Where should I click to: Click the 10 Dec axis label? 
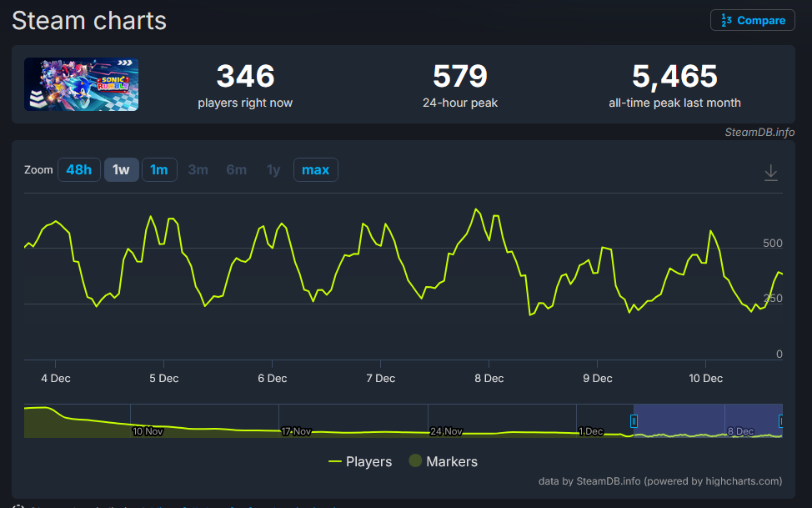[705, 379]
